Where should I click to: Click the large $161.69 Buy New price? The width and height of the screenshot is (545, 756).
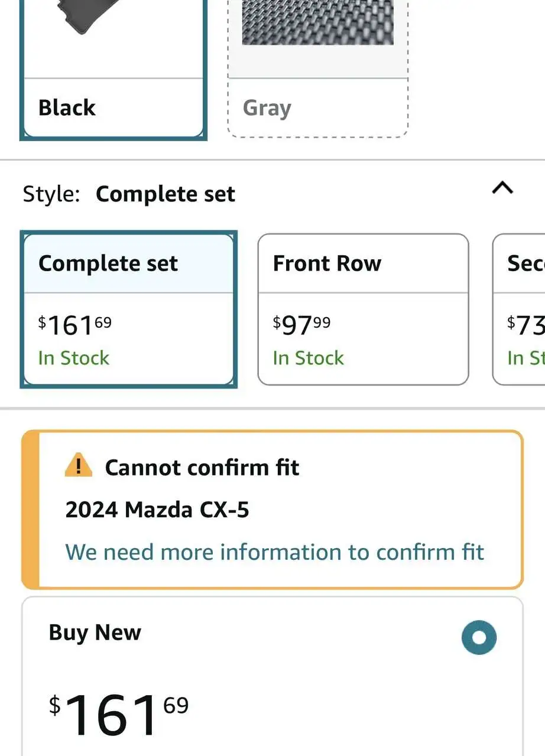[118, 713]
